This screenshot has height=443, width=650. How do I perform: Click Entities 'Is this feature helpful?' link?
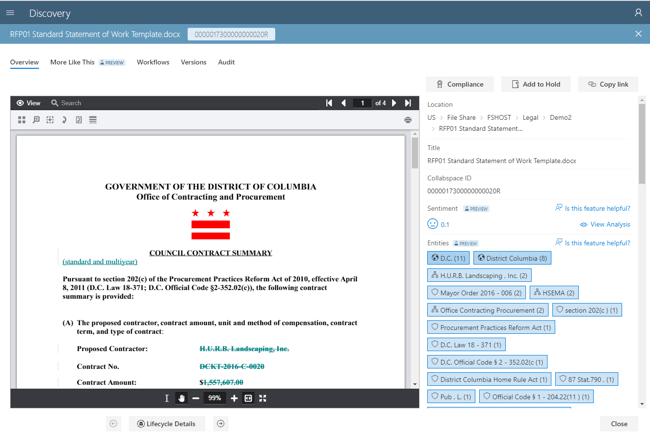tap(593, 243)
